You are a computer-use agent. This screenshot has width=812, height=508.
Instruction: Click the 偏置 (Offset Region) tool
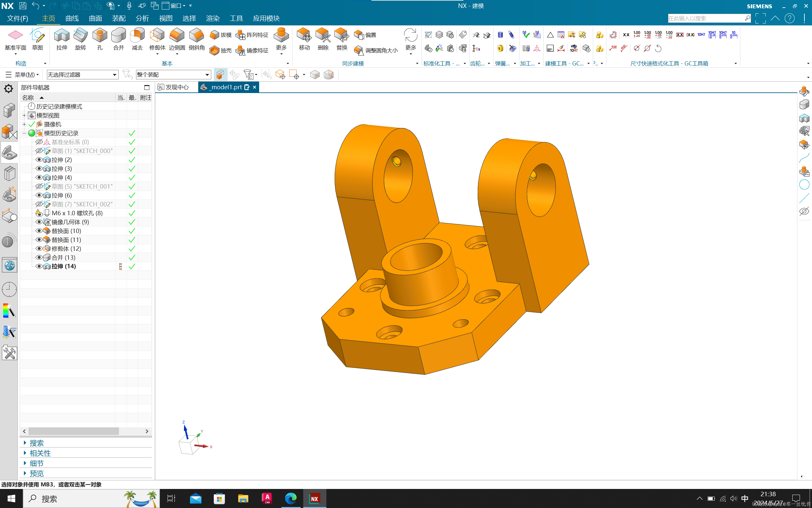(365, 35)
